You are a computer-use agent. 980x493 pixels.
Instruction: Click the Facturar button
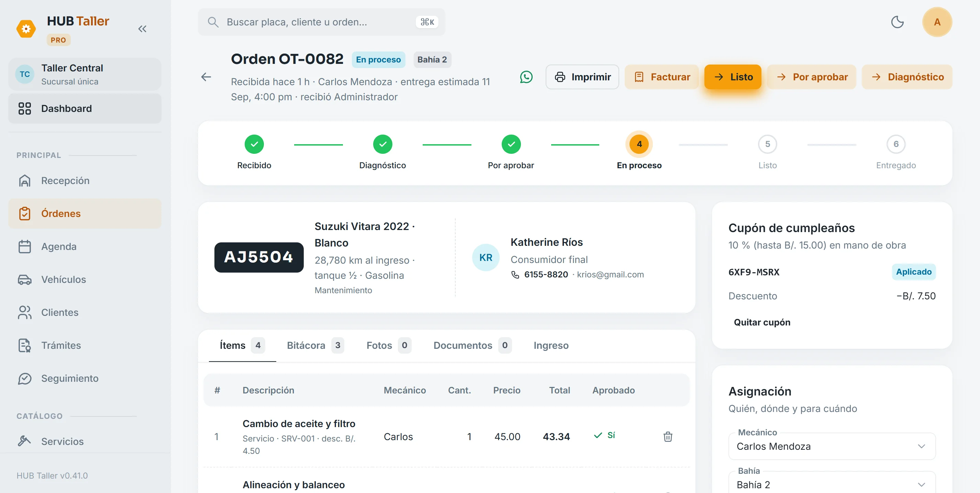click(661, 77)
